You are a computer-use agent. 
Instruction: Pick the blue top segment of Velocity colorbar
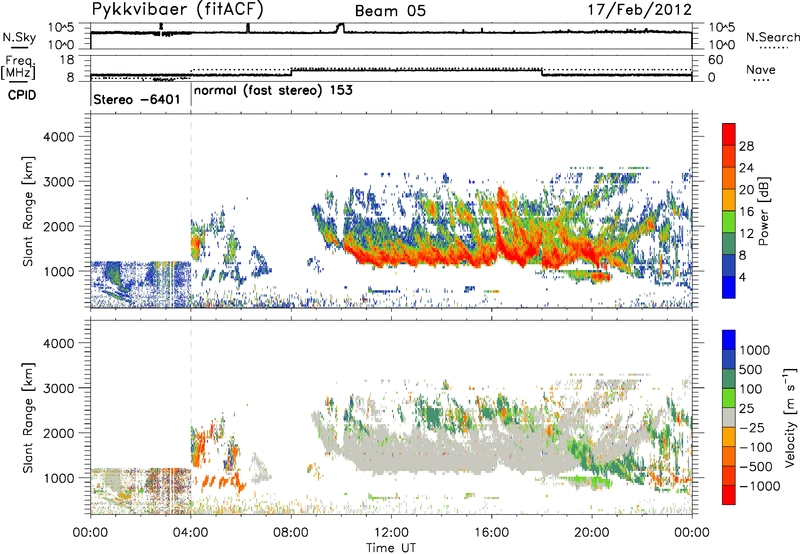pyautogui.click(x=729, y=340)
